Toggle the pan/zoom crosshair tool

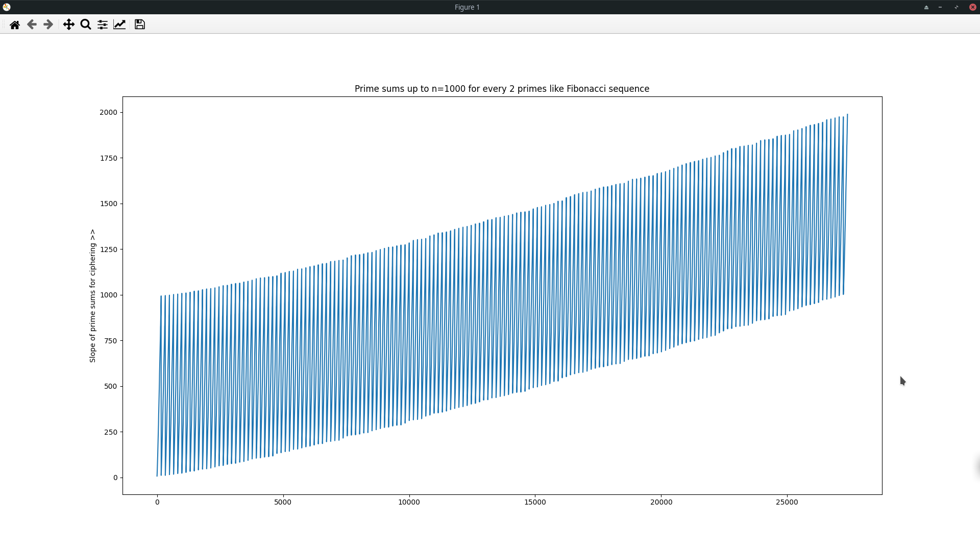[68, 24]
